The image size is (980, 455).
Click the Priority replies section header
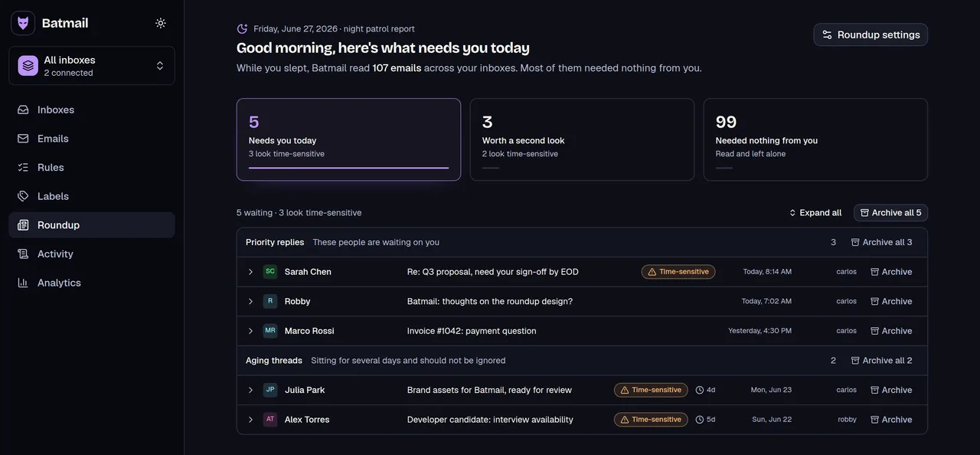click(x=582, y=242)
